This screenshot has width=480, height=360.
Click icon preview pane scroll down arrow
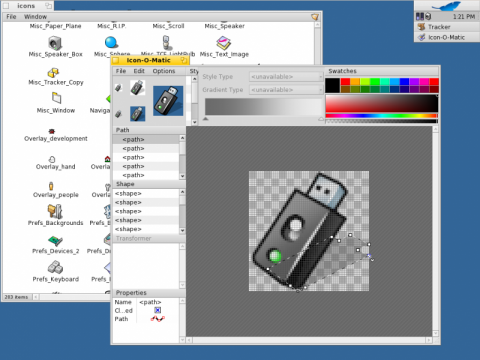(195, 122)
